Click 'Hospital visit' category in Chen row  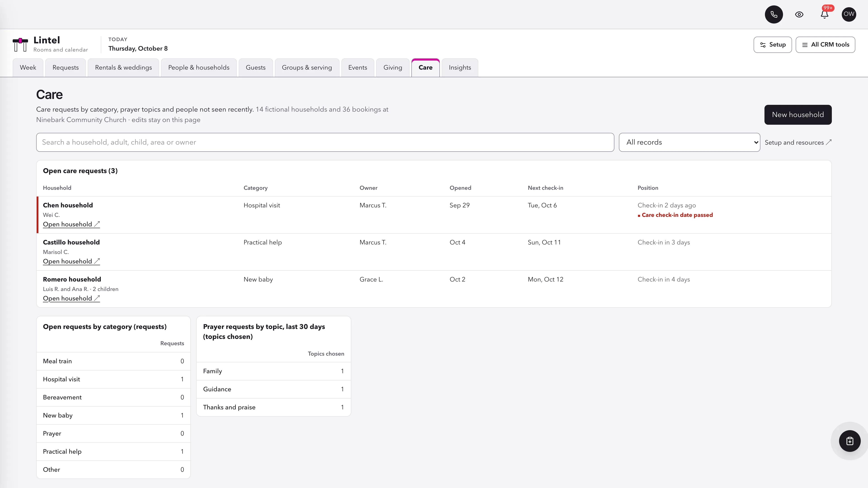[262, 205]
